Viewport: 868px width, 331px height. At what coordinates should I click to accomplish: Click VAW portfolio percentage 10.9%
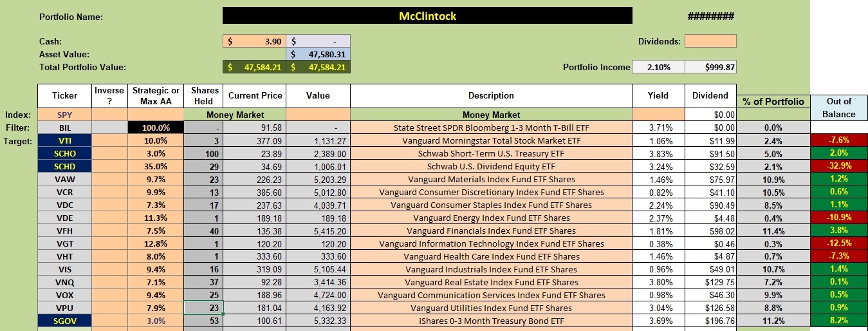[773, 179]
